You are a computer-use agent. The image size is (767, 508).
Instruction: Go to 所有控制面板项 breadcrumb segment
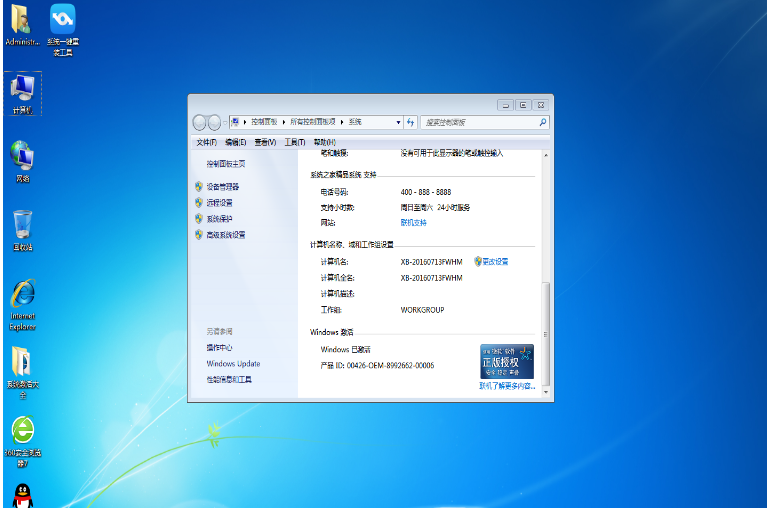[x=313, y=122]
